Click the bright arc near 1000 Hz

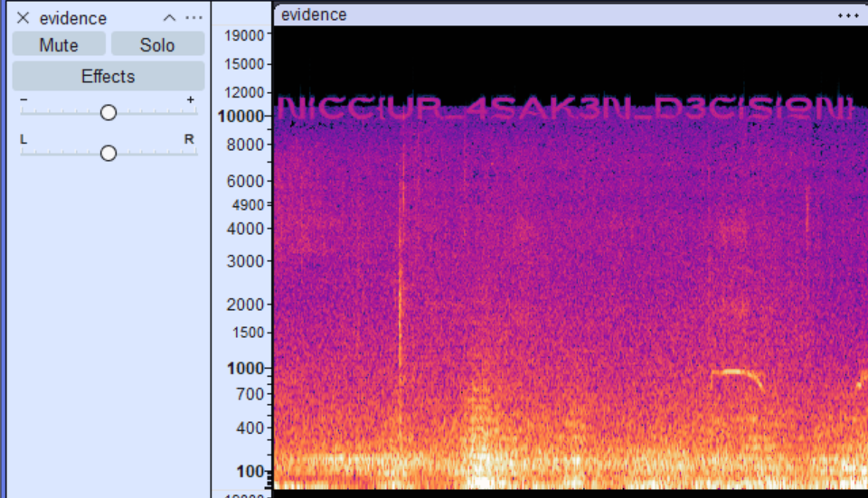point(736,373)
